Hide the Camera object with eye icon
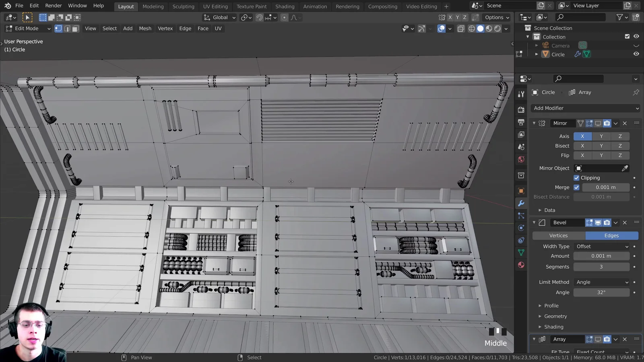Image resolution: width=644 pixels, height=362 pixels. click(636, 45)
